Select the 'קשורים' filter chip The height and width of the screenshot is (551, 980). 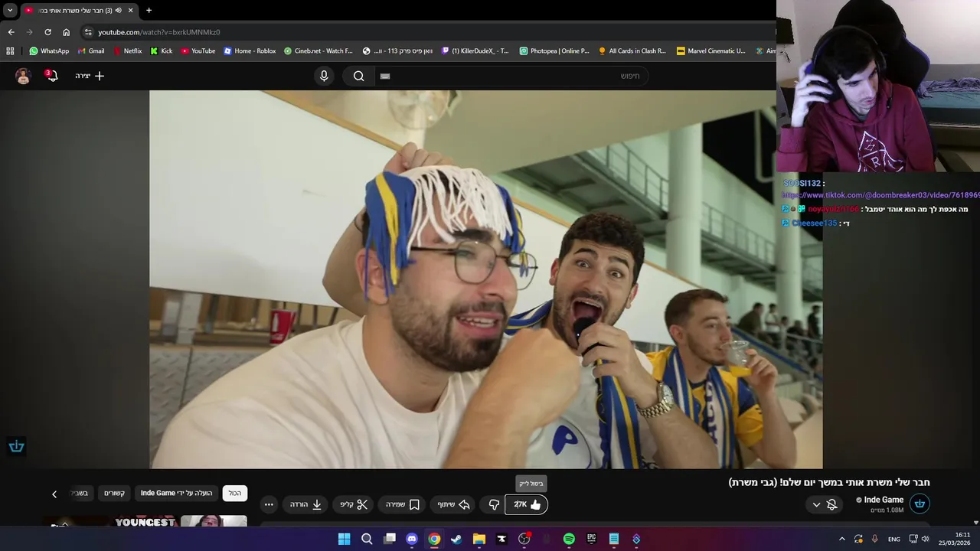click(115, 493)
